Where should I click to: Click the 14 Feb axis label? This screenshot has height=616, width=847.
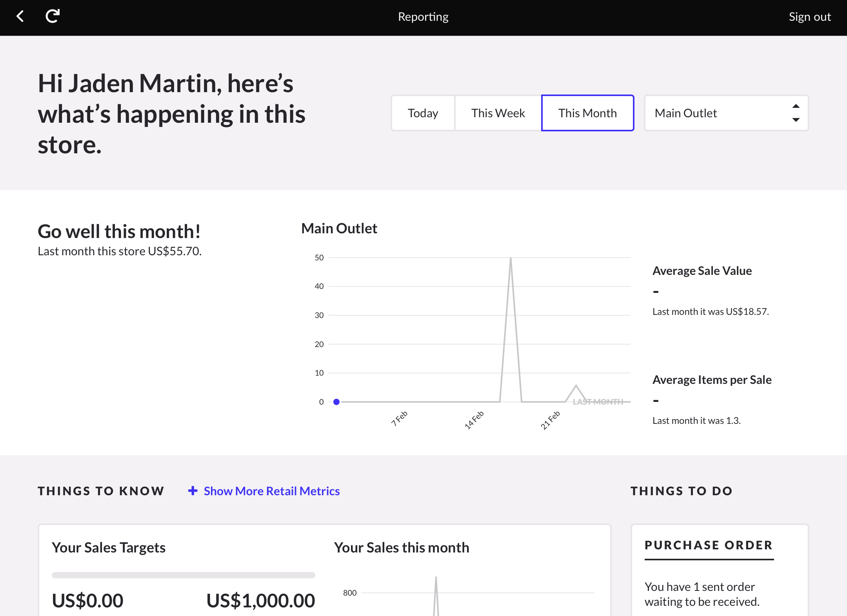pos(474,420)
